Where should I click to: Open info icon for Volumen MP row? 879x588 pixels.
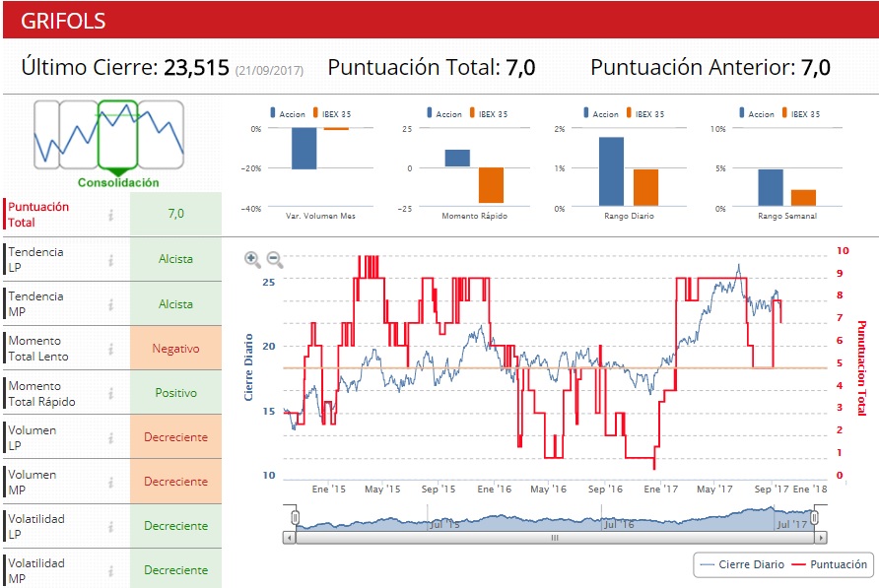point(111,482)
